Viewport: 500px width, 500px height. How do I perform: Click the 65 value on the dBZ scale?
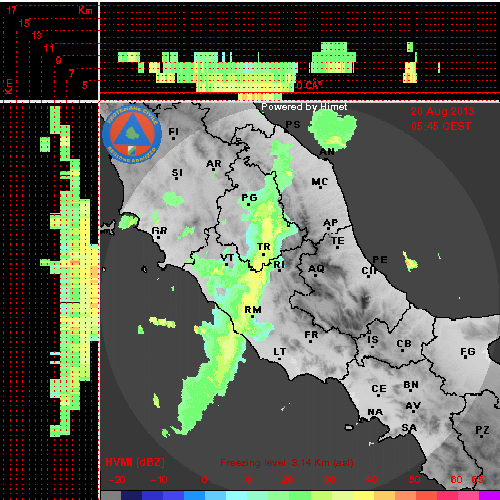coord(477,480)
